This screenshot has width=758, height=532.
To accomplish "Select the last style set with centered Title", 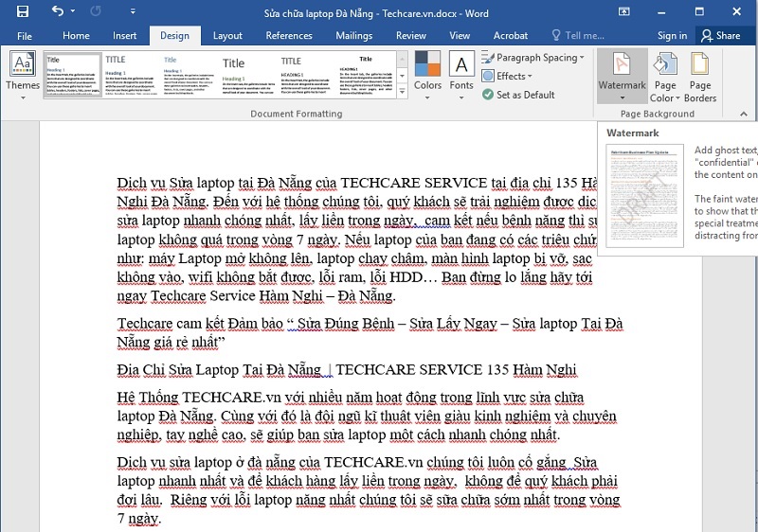I will tap(366, 75).
